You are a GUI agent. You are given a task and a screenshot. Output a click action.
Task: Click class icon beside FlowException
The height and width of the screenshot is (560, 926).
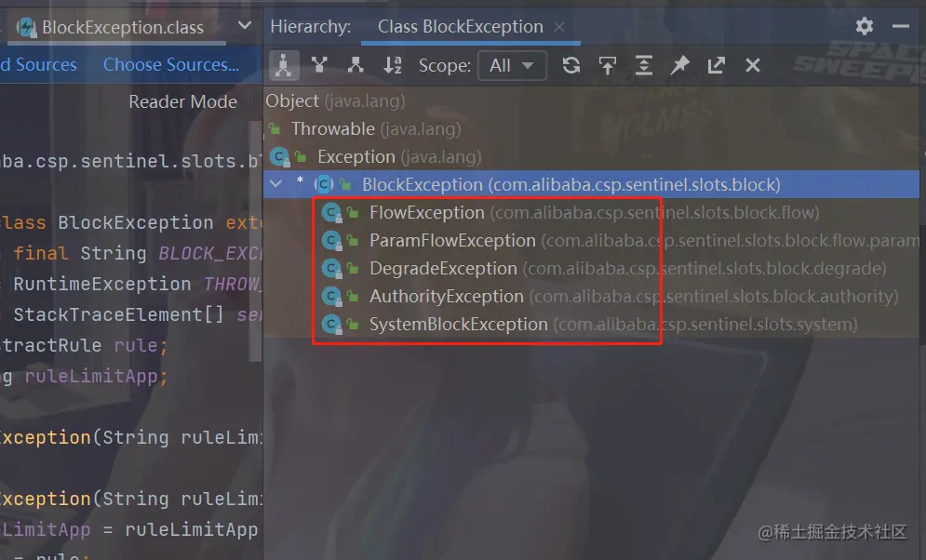click(x=331, y=212)
